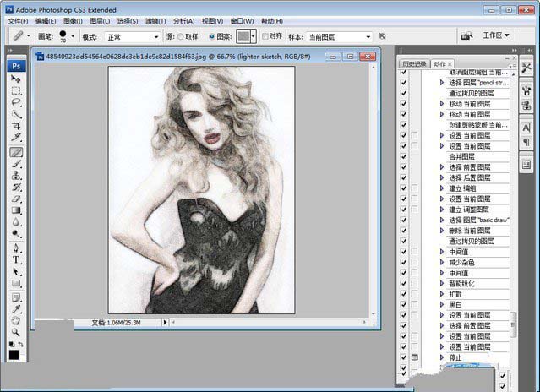Select the Rectangular Marquee tool
The image size is (540, 392).
(x=16, y=91)
